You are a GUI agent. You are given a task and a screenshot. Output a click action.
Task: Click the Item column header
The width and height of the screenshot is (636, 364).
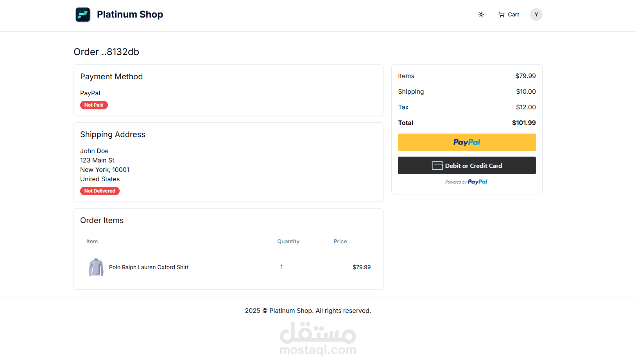tap(92, 241)
